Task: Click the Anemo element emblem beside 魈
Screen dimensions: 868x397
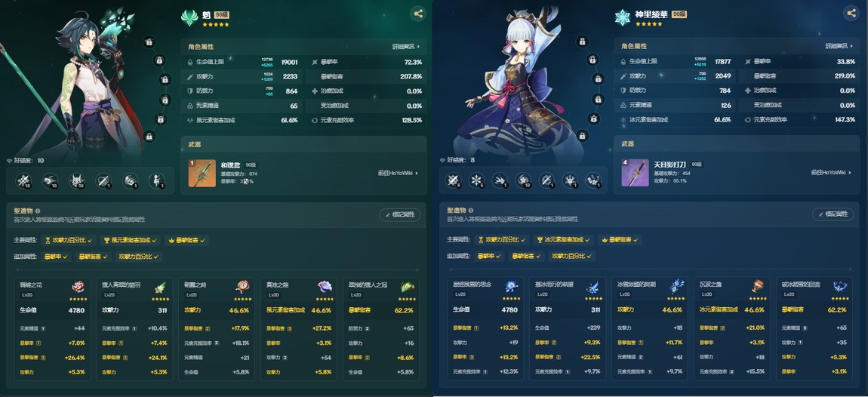Action: click(x=189, y=17)
